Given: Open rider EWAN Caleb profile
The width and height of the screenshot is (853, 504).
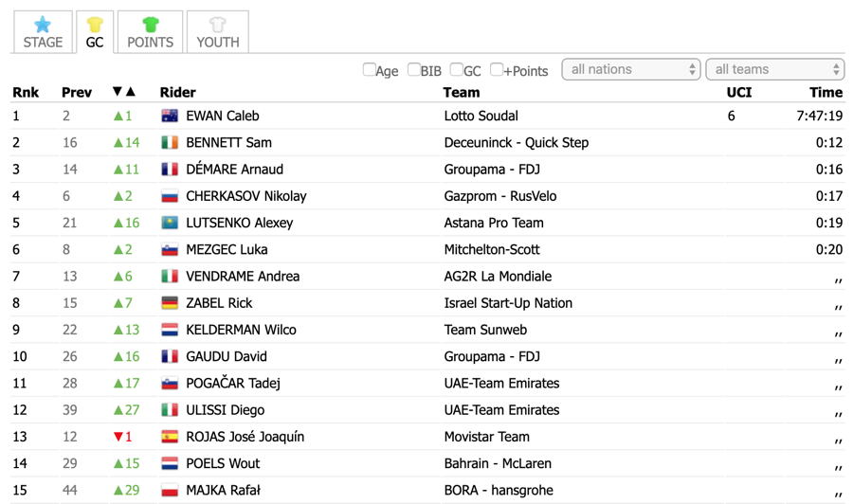Looking at the screenshot, I should (x=223, y=116).
